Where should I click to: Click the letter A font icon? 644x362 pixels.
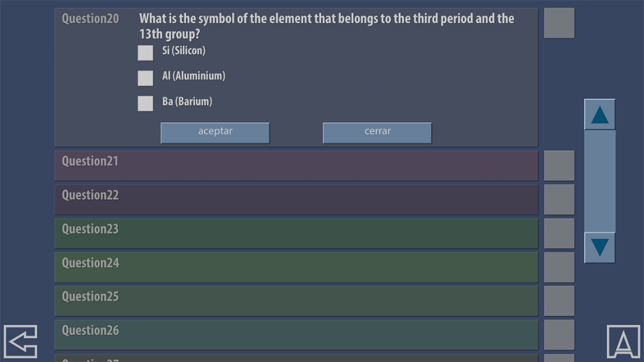click(623, 342)
